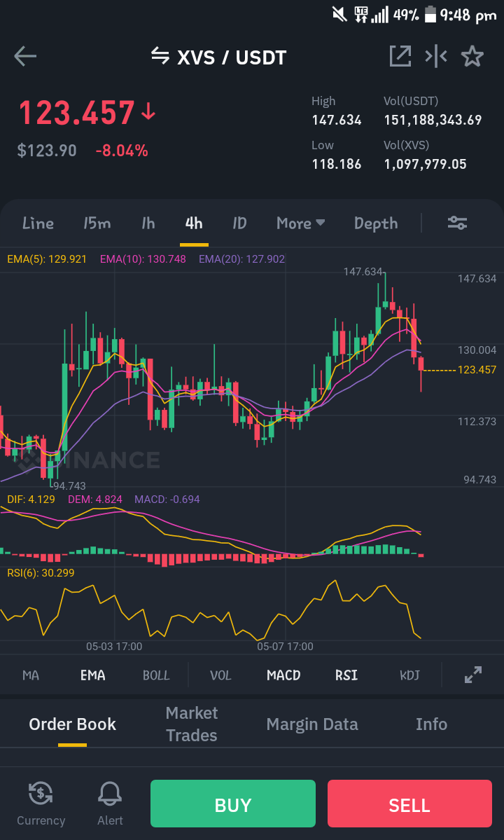Expand the More timeframe dropdown

[x=301, y=223]
